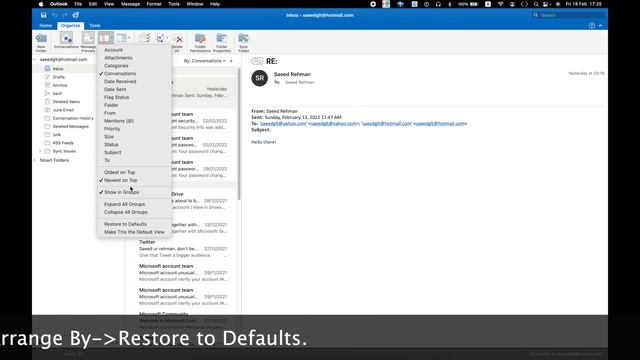Image resolution: width=640 pixels, height=360 pixels.
Task: Open the Format menu in menu bar
Action: click(x=154, y=4)
